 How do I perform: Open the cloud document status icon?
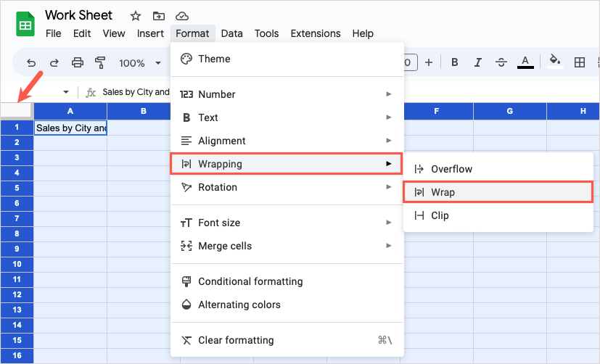click(x=182, y=15)
